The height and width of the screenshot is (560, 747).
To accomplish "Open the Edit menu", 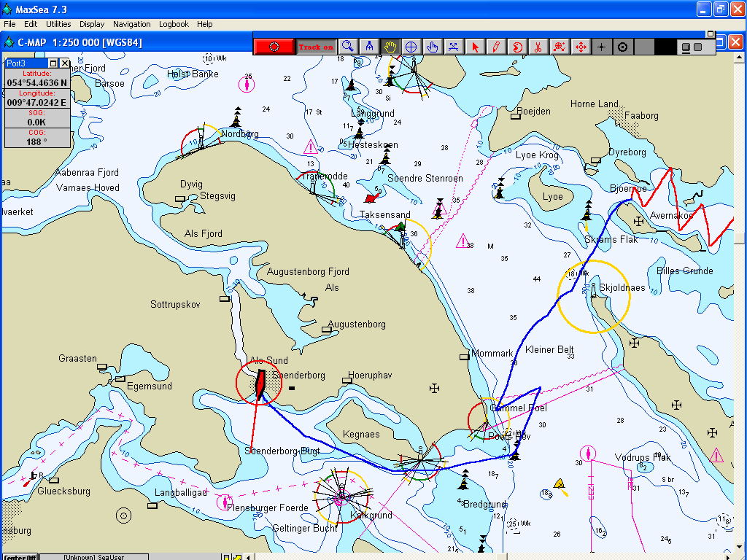I will click(31, 24).
